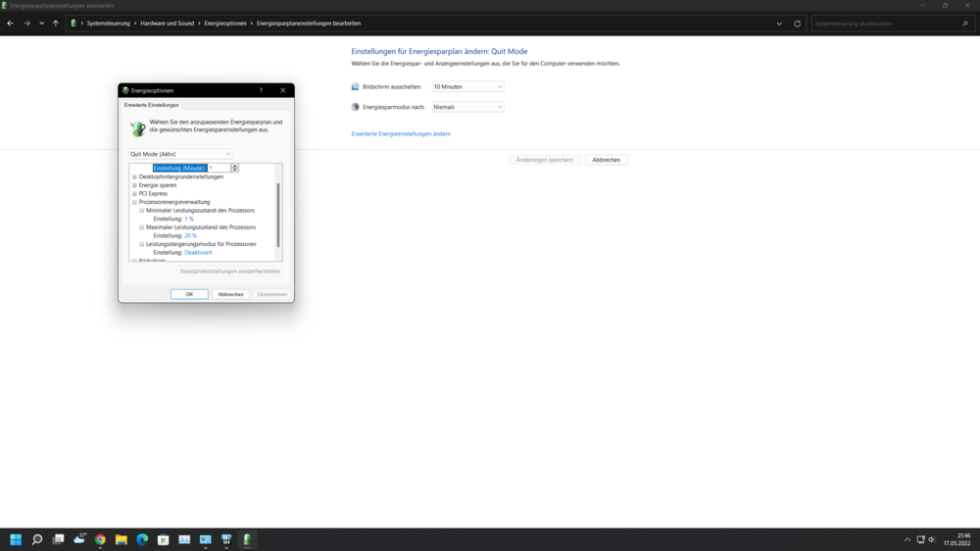980x551 pixels.
Task: Collapse the Prozessorenergieverwaltung node
Action: [x=134, y=202]
